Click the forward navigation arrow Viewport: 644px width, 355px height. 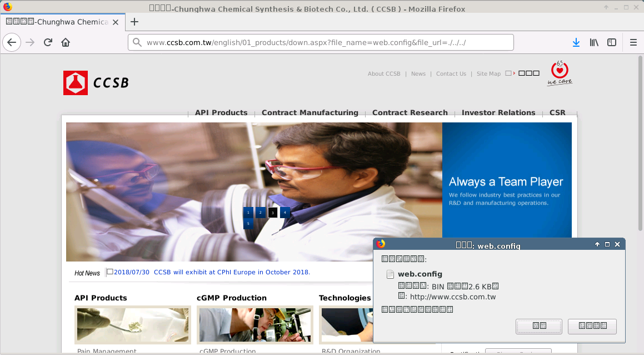[30, 42]
